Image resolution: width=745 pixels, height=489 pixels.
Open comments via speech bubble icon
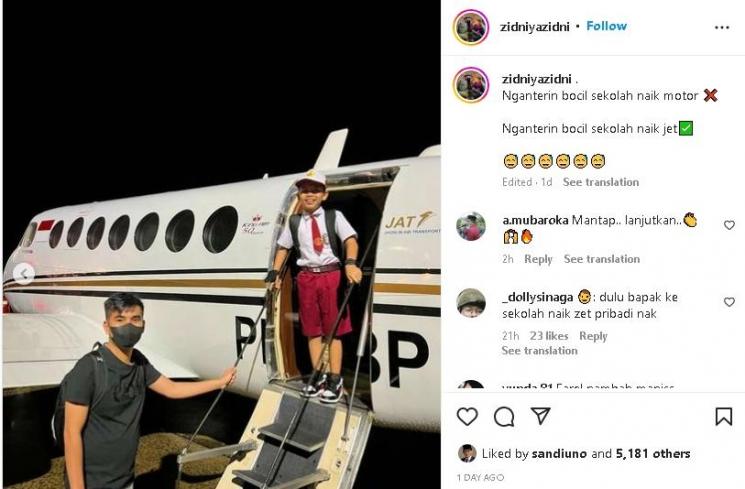pos(504,417)
